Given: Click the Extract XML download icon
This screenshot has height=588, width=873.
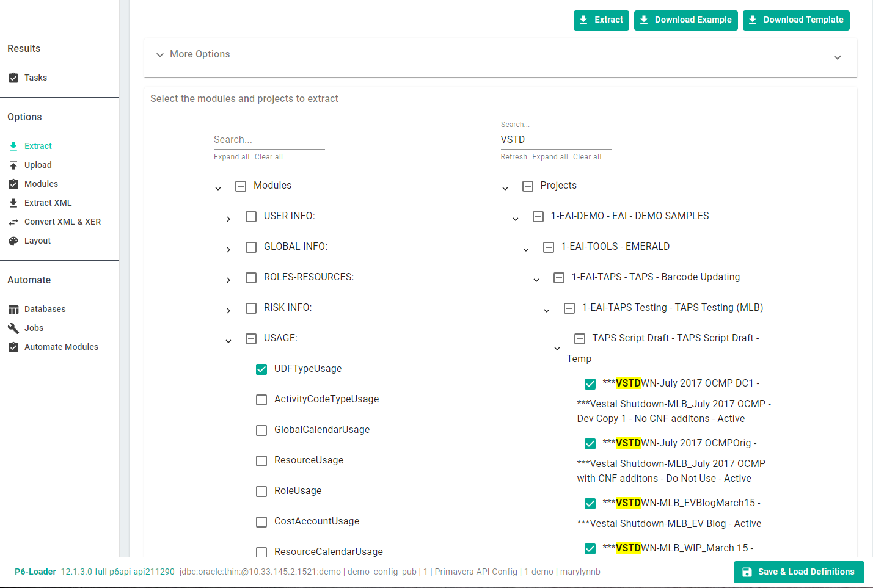Looking at the screenshot, I should [x=13, y=203].
